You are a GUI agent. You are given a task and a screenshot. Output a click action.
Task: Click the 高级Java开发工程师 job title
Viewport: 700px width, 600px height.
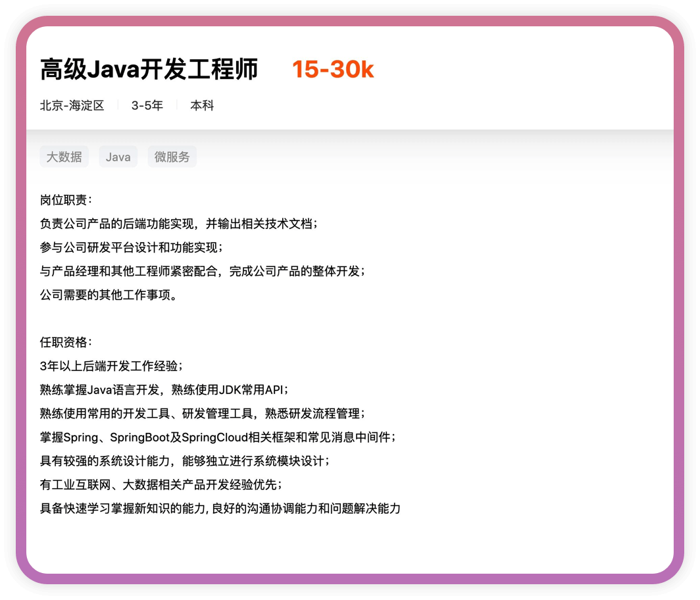pyautogui.click(x=149, y=69)
